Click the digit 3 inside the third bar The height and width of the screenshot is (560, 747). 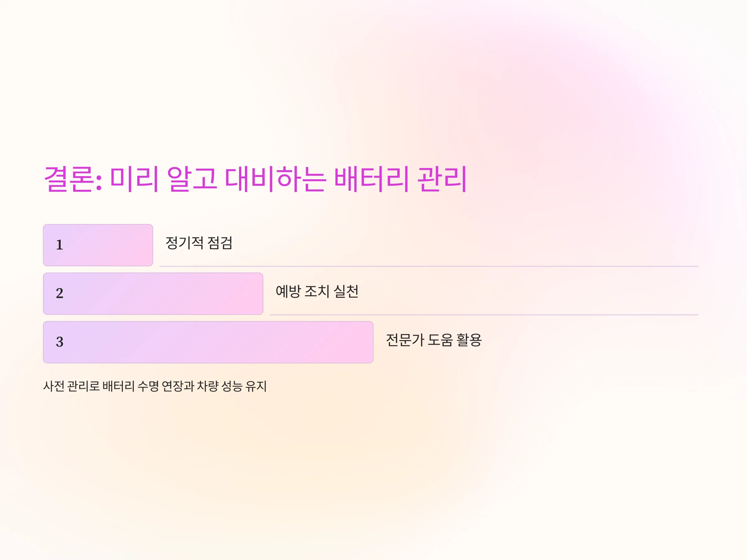pos(59,342)
